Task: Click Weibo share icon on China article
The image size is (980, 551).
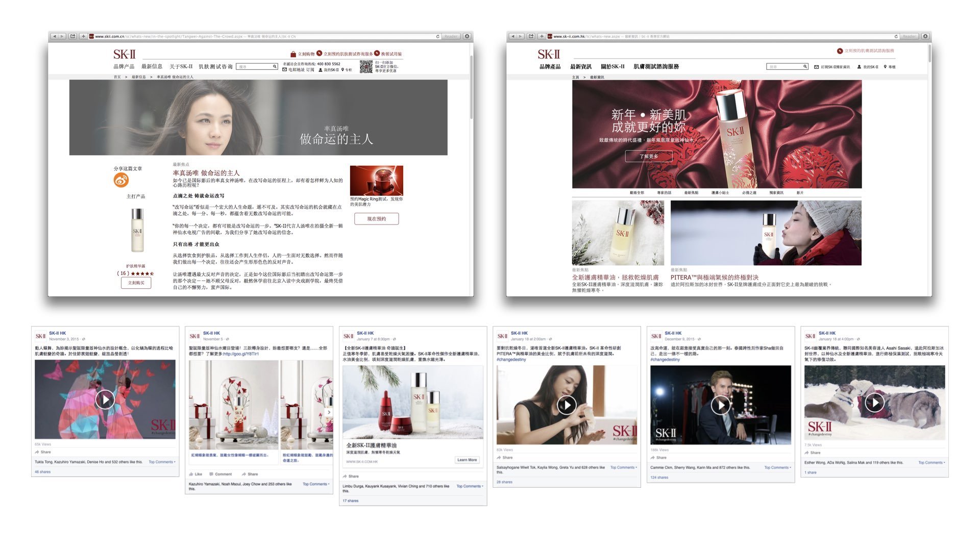Action: point(121,180)
